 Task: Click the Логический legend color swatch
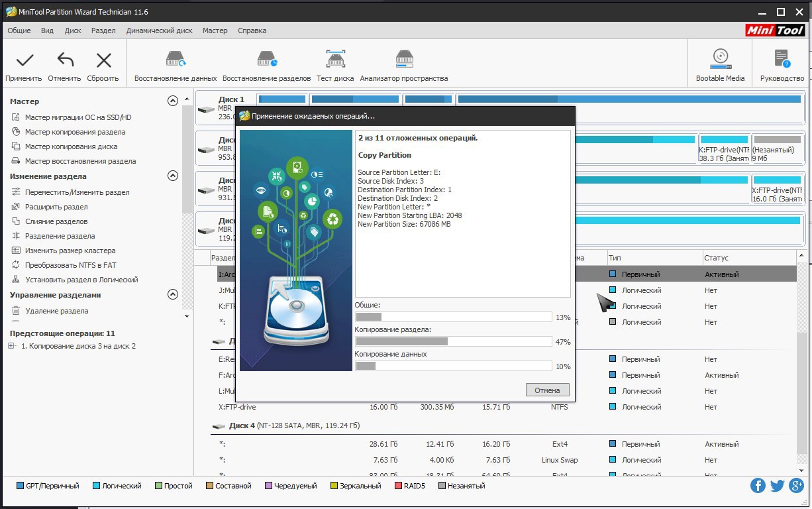pos(97,486)
